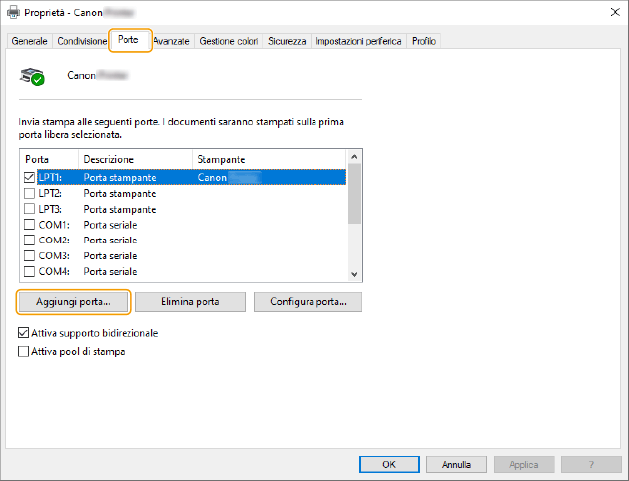Check the COM1 serial port checkbox

point(30,225)
